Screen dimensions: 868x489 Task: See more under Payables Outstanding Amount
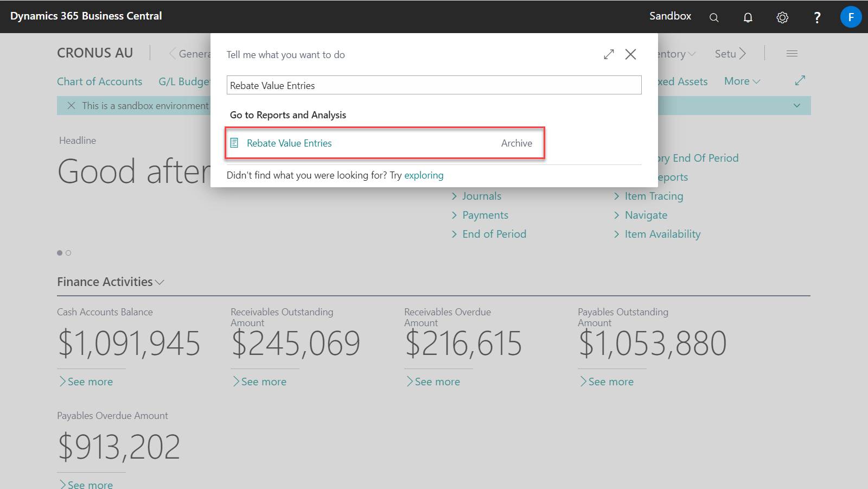[x=607, y=382]
